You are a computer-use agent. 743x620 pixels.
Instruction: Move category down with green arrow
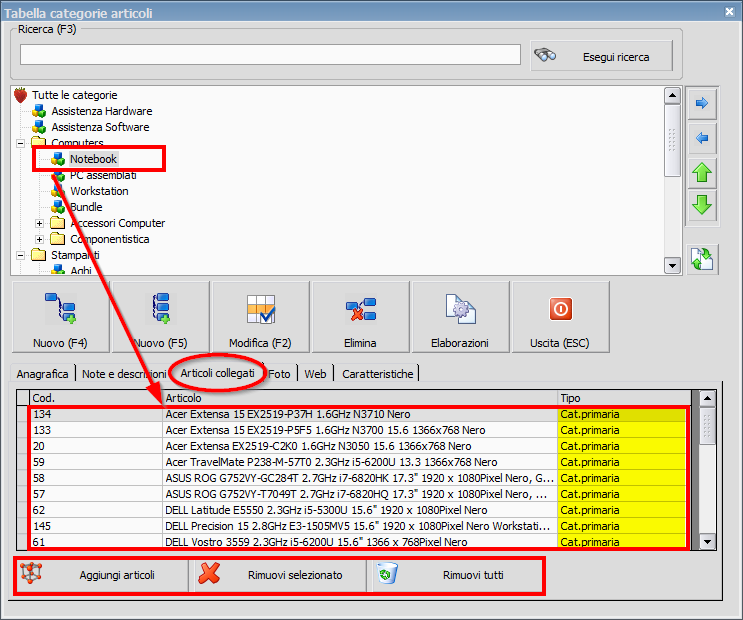pos(702,206)
